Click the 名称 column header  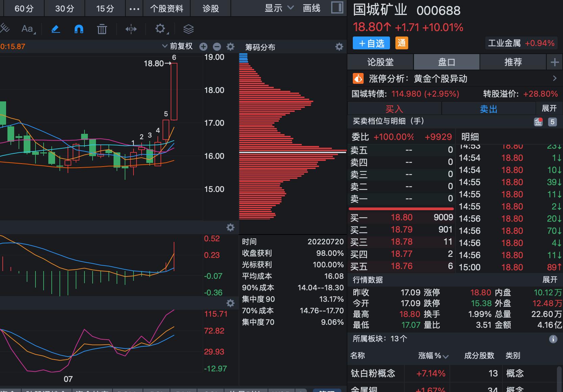(358, 356)
